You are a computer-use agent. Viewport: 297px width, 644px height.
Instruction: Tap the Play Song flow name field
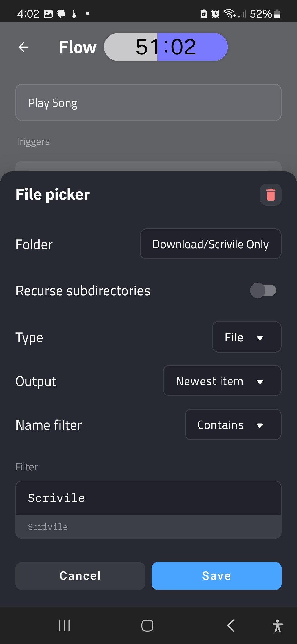tap(148, 103)
